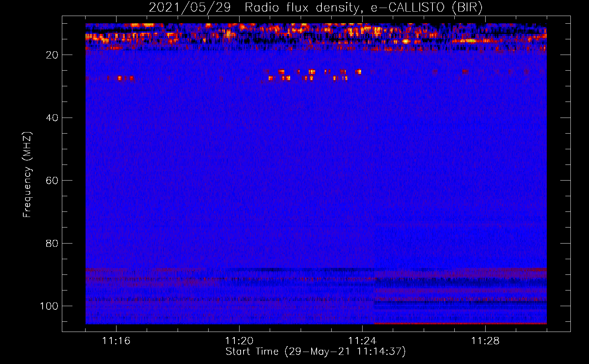Click the 60 MHz frequency tick label
This screenshot has height=364, width=589.
tap(52, 181)
